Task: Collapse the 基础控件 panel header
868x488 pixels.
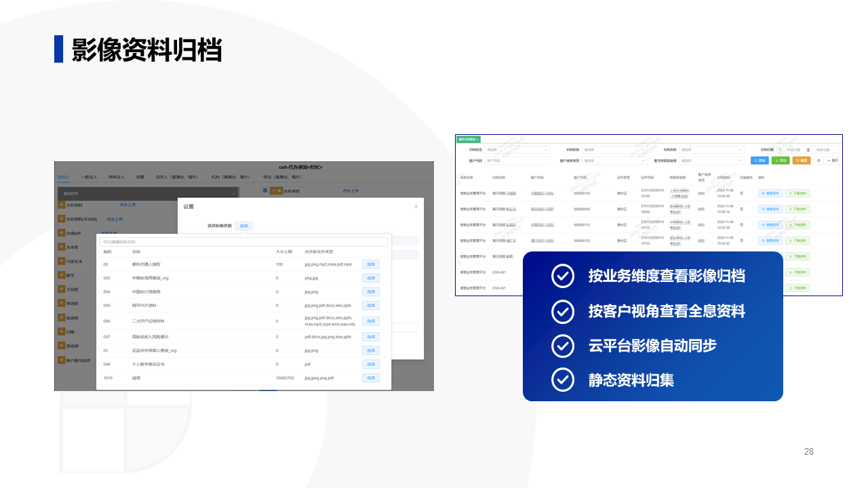Action: tap(149, 193)
